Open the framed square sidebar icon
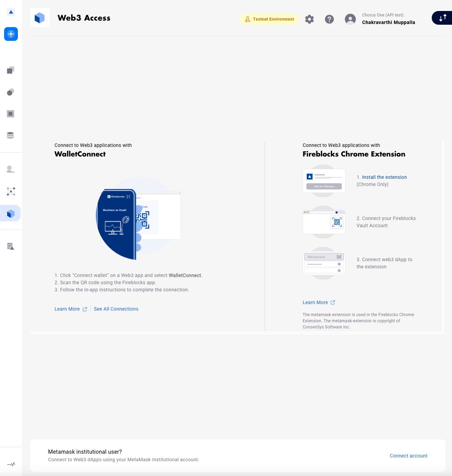Screen dimensions: 452x476 point(11,114)
